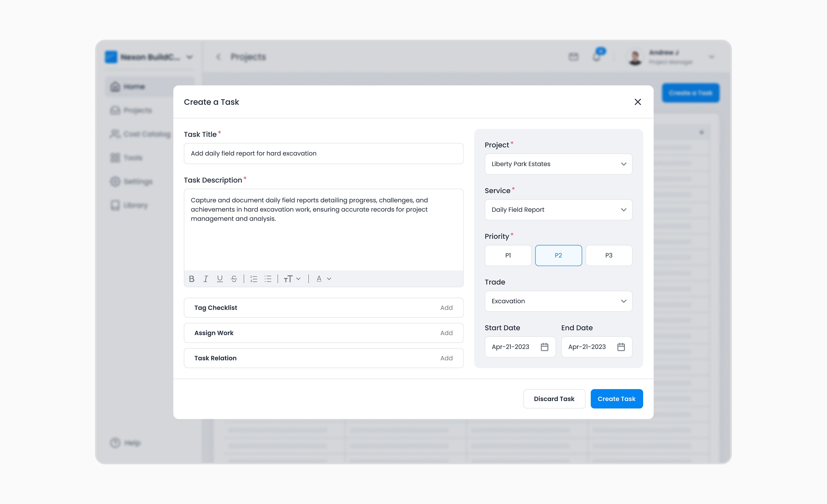Click the back arrow beside Projects heading
827x504 pixels.
pos(219,57)
